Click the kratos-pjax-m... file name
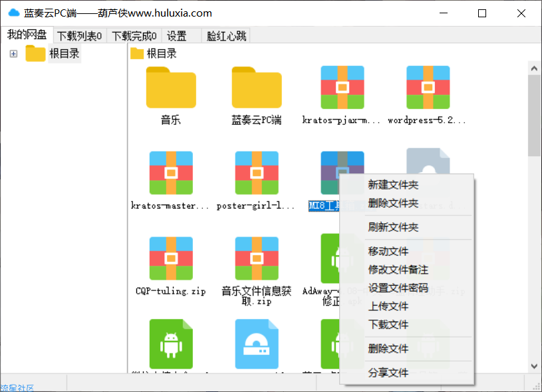This screenshot has height=392, width=542. point(341,120)
